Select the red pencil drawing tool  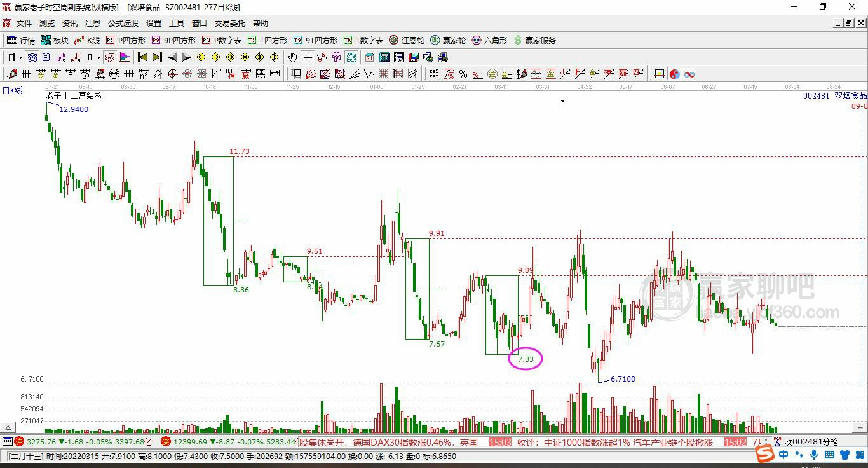click(x=12, y=74)
